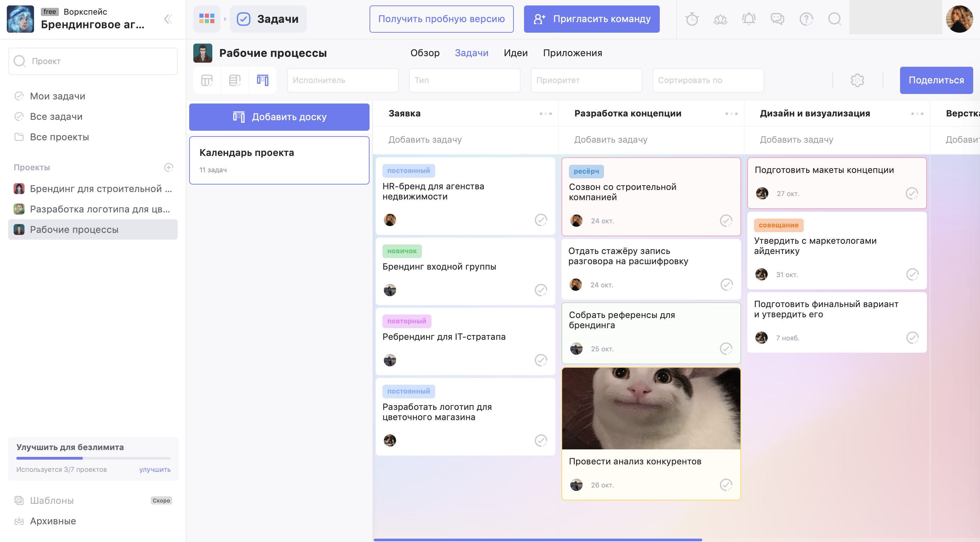Image resolution: width=980 pixels, height=542 pixels.
Task: Open options menu for Заявка column
Action: tap(545, 114)
